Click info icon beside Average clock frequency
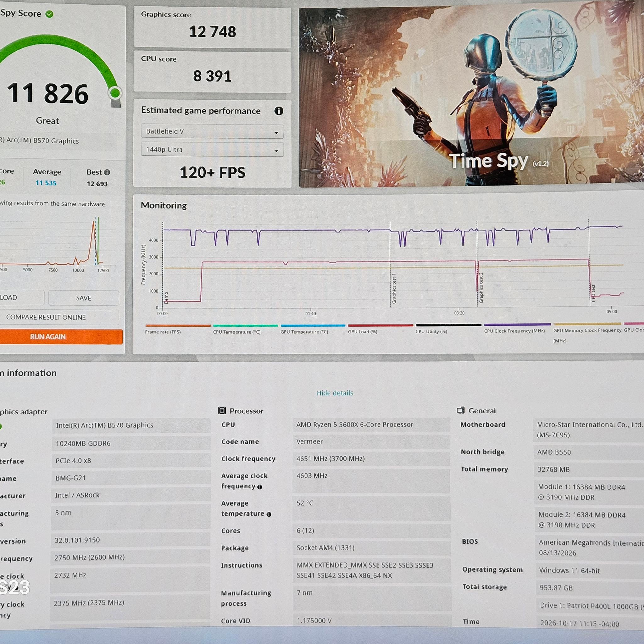Image resolution: width=644 pixels, height=644 pixels. pyautogui.click(x=260, y=487)
